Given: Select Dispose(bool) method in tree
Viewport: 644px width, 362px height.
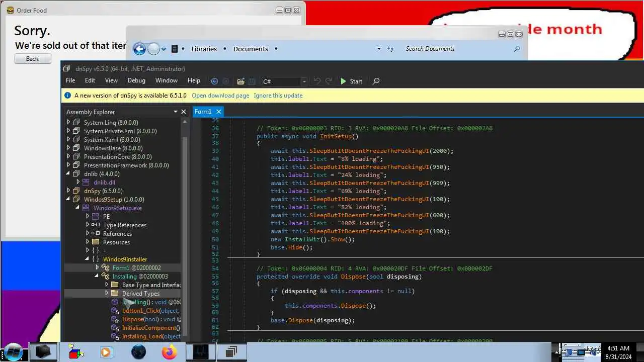Looking at the screenshot, I should [x=151, y=319].
